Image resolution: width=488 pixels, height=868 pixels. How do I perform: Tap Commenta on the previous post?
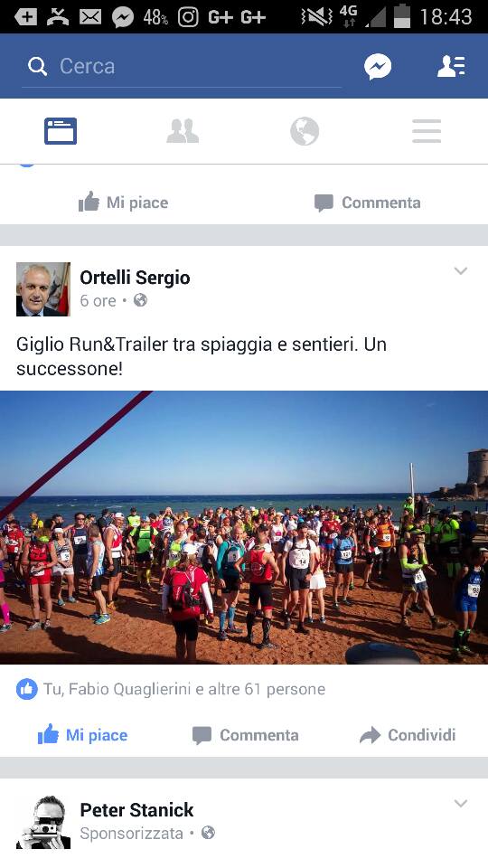(368, 203)
